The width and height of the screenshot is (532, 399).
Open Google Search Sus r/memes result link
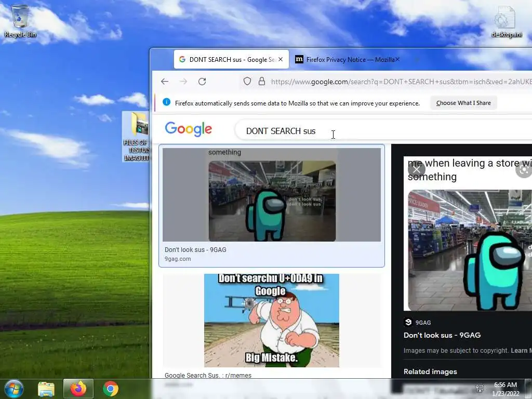208,375
